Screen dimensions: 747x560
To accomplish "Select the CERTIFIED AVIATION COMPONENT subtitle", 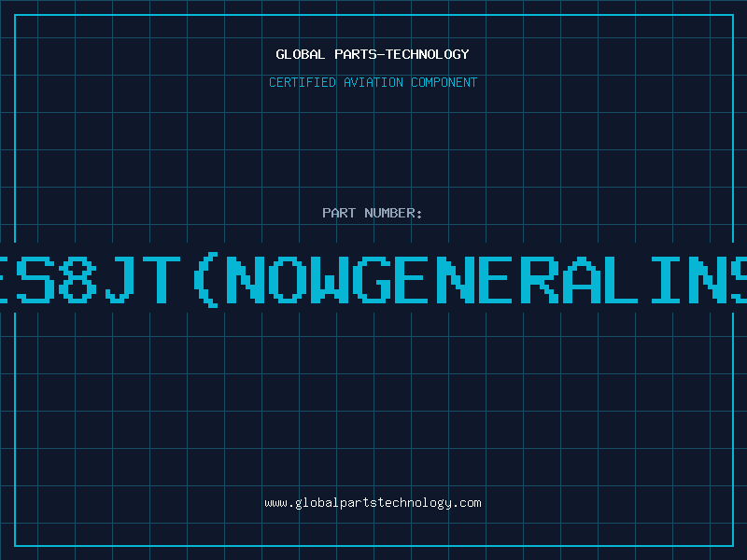I will point(373,82).
